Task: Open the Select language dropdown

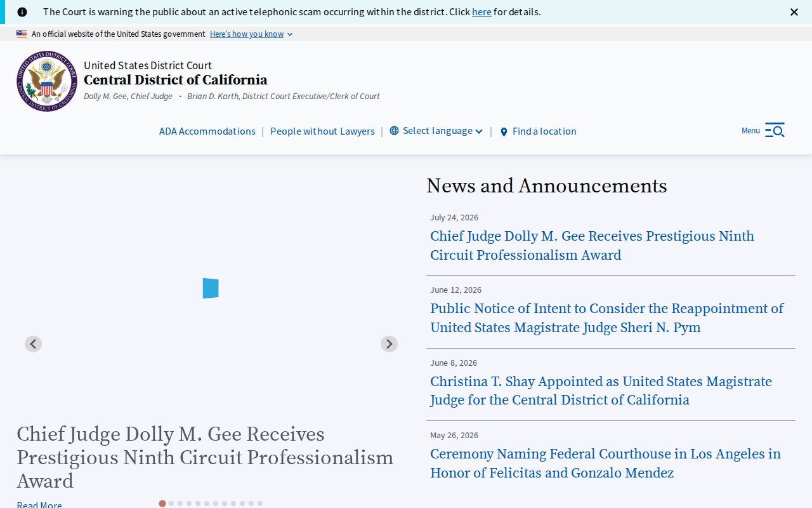Action: pos(436,131)
